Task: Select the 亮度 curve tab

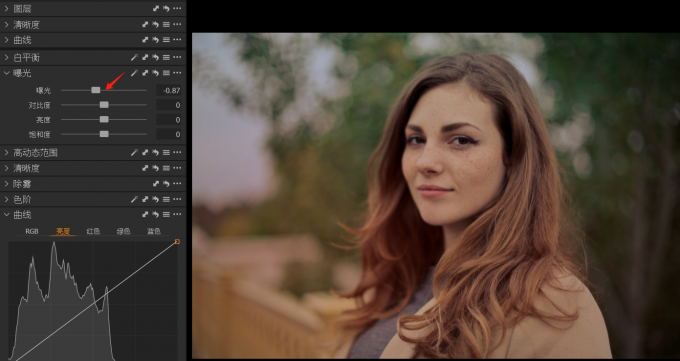Action: pos(63,231)
